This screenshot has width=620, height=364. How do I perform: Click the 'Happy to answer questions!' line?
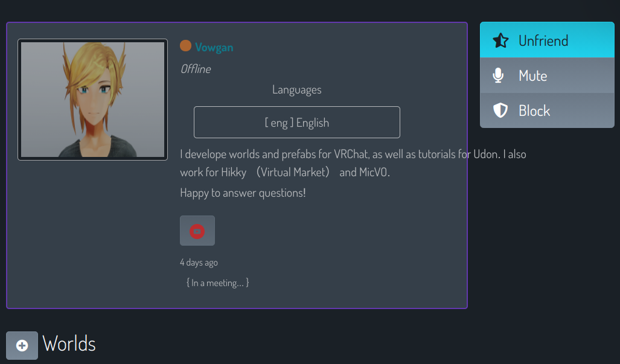pyautogui.click(x=243, y=193)
